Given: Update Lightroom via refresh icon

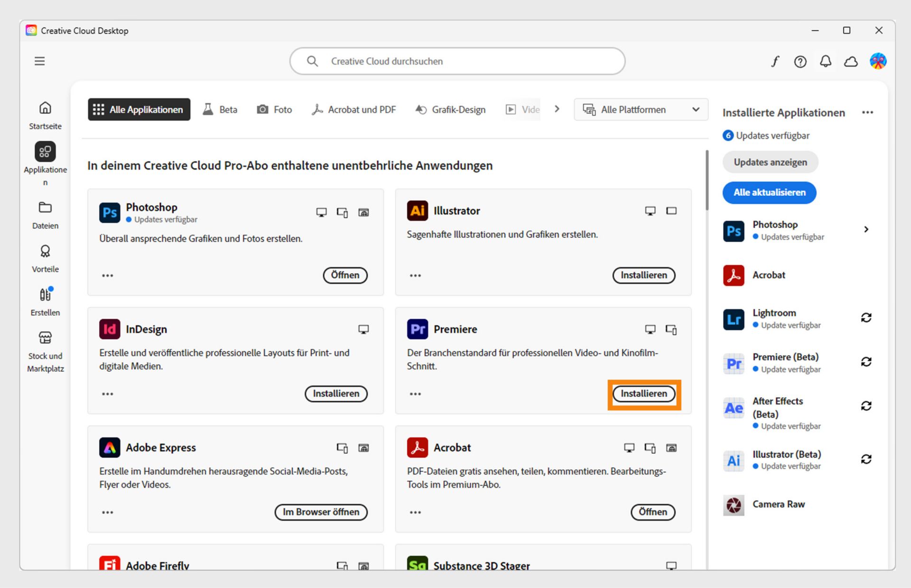Looking at the screenshot, I should pos(866,318).
